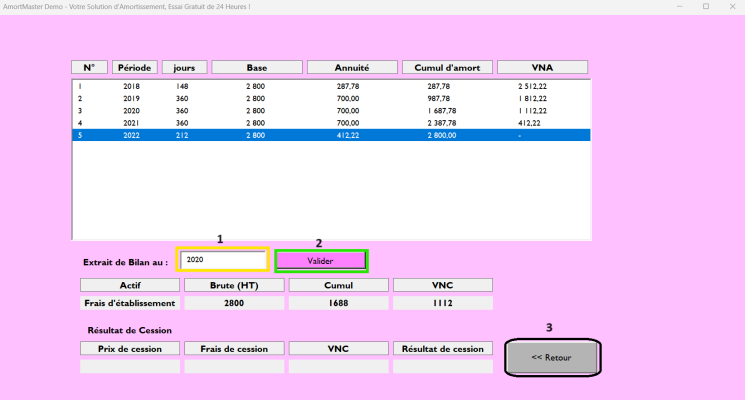Click the VNA value 1 112,22

point(532,111)
